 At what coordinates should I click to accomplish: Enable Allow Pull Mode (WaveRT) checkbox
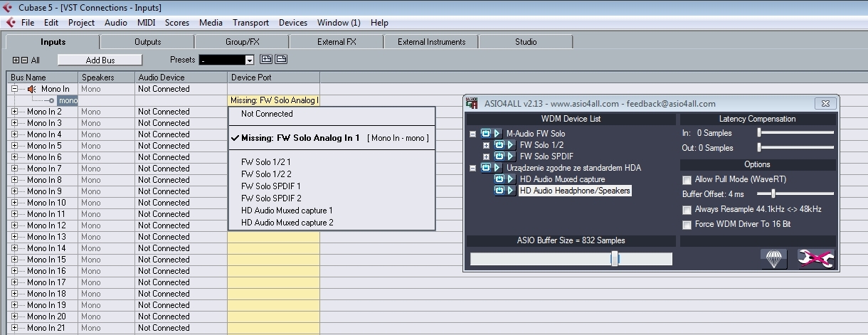point(687,180)
